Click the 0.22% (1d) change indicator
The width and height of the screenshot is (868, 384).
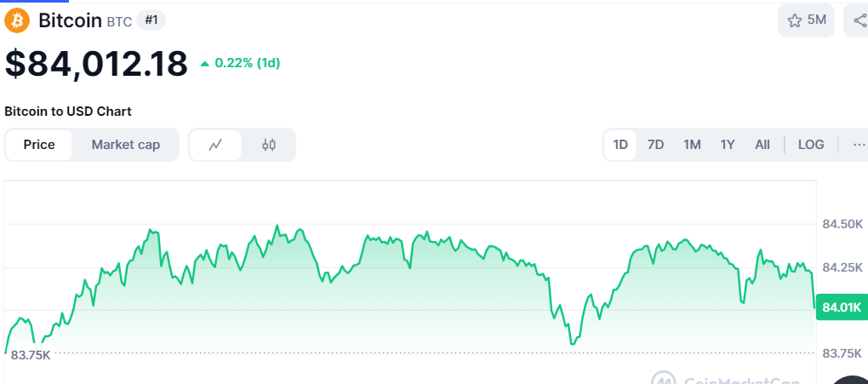tap(241, 63)
